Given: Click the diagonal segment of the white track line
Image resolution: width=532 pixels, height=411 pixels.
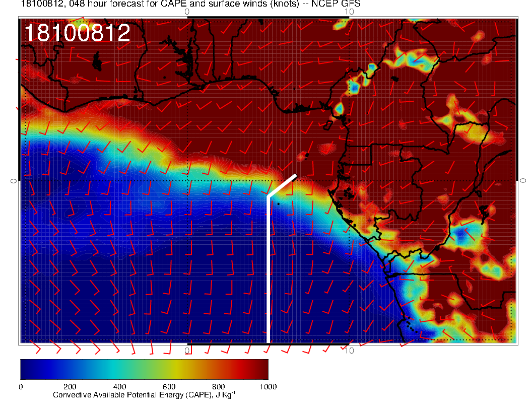Looking at the screenshot, I should (282, 185).
